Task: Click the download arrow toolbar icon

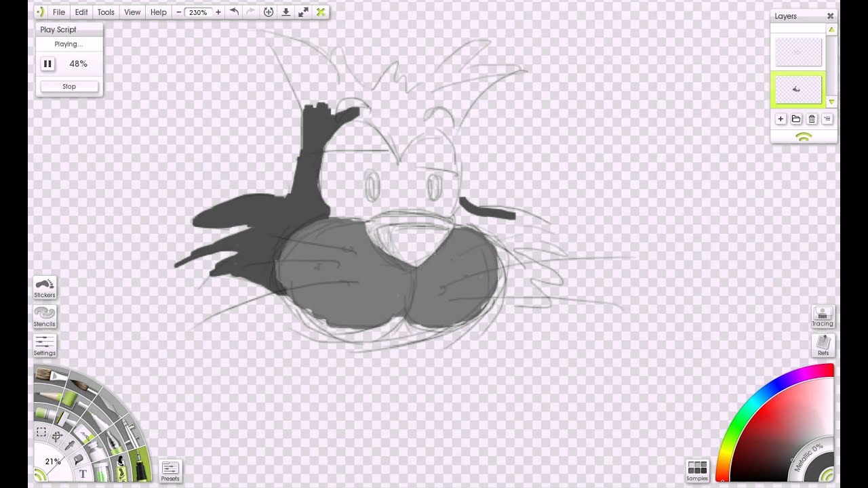Action: [x=286, y=12]
